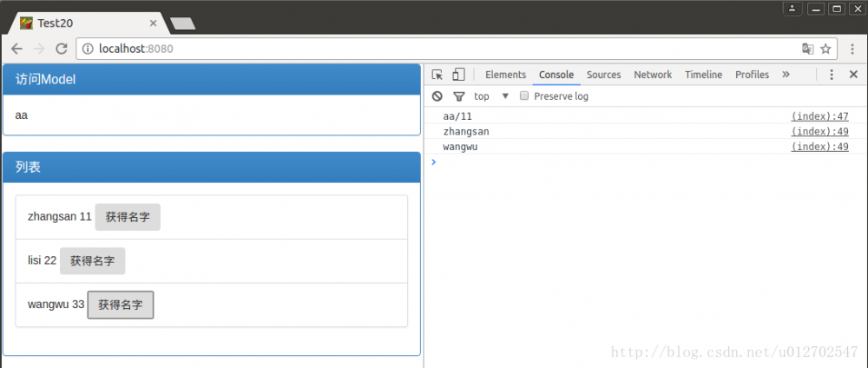Select the Console tab

coord(556,75)
